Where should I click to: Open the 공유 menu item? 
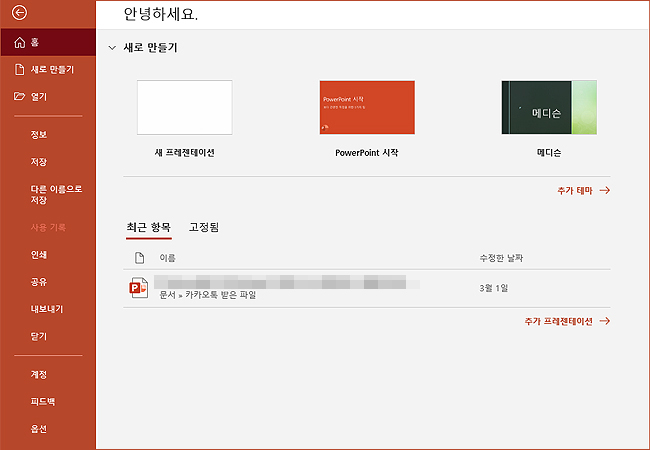coord(39,282)
